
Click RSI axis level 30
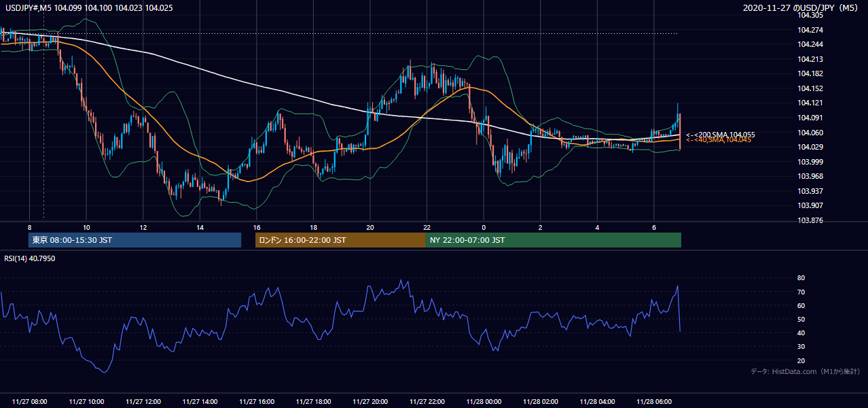(x=801, y=347)
